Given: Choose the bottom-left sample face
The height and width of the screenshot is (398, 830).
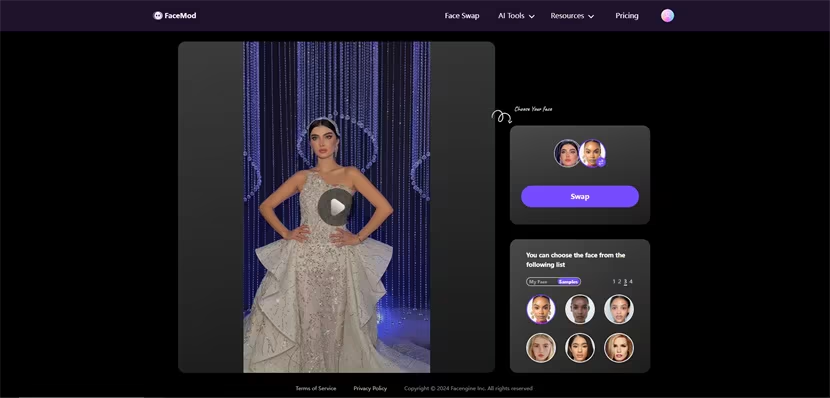Looking at the screenshot, I should click(541, 348).
